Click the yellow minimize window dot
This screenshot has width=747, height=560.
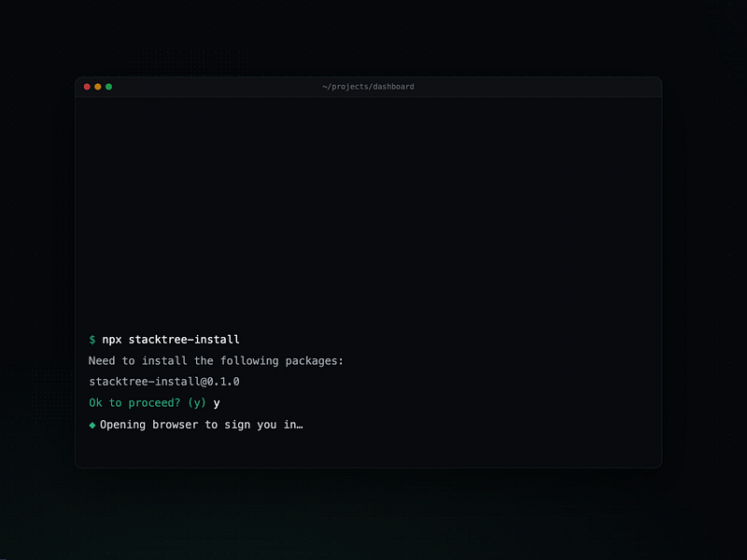98,87
